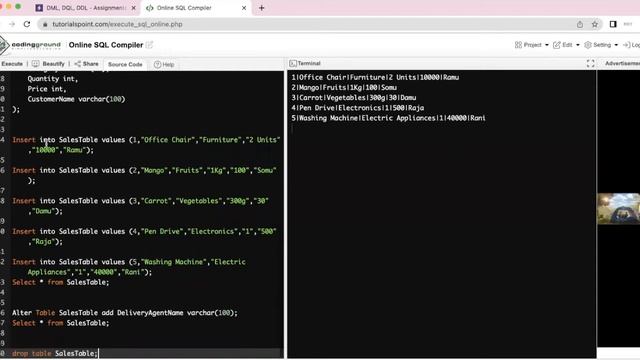Click the macOS green maximize window button

(x=18, y=7)
